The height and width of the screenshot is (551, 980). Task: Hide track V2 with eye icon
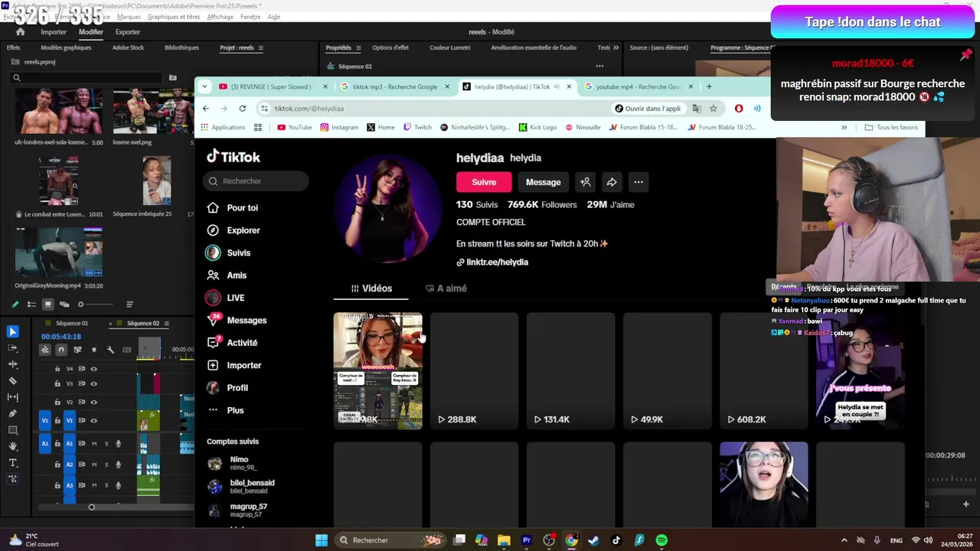pos(94,402)
